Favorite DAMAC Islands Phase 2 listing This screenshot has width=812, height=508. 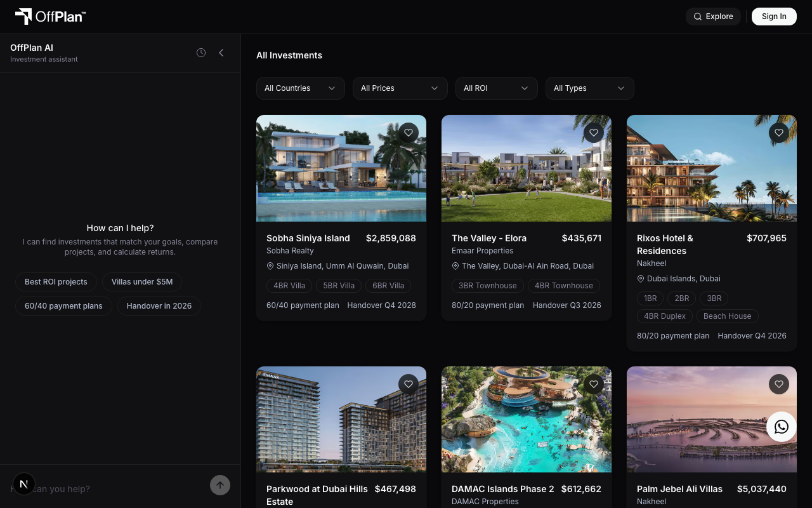(594, 384)
